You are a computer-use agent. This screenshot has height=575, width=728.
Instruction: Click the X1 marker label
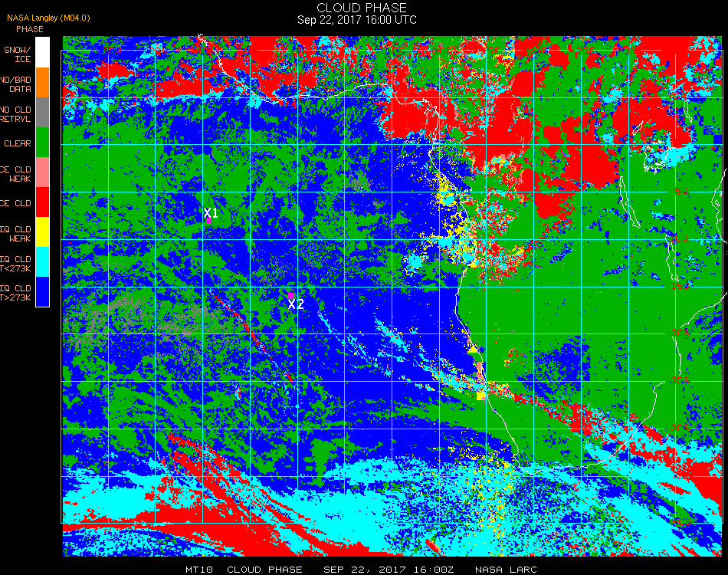click(x=211, y=212)
